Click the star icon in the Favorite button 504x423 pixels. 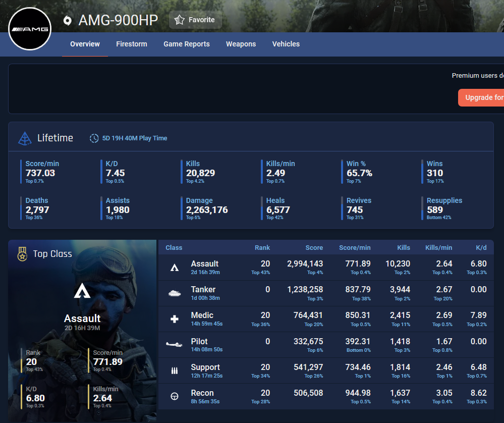(180, 20)
